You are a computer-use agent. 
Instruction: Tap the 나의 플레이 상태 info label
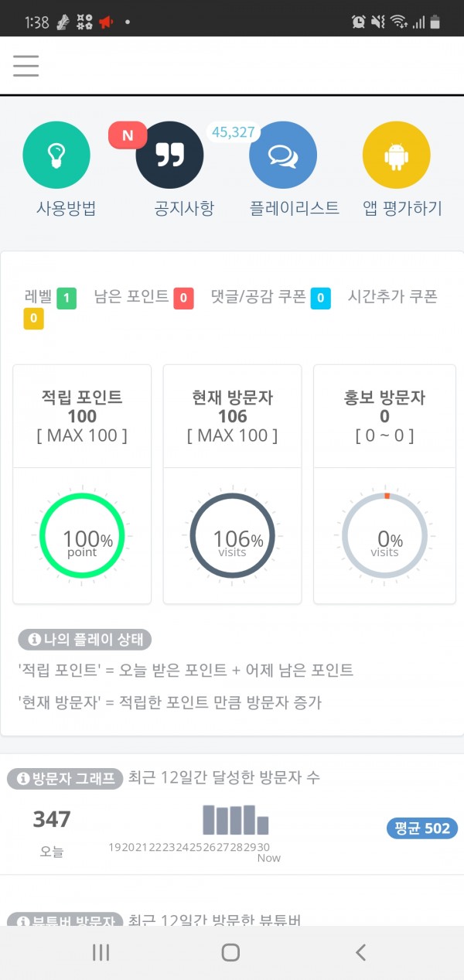tap(85, 640)
